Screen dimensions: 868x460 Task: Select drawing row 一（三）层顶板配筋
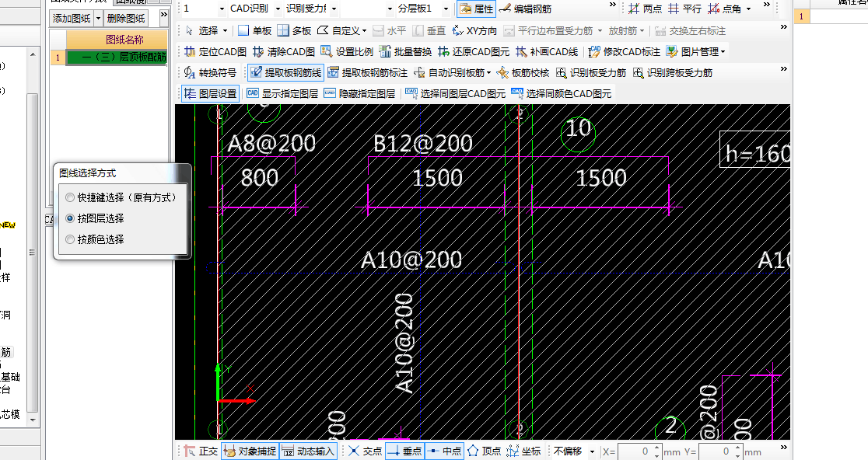pos(117,57)
